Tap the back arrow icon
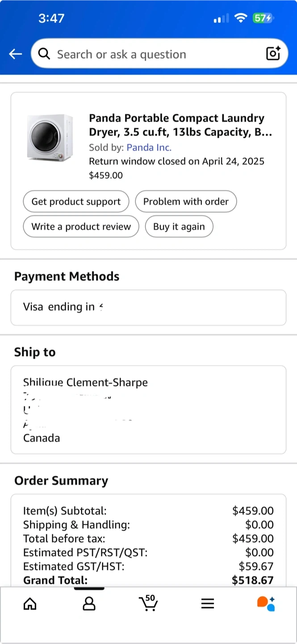Image resolution: width=297 pixels, height=644 pixels. point(16,54)
